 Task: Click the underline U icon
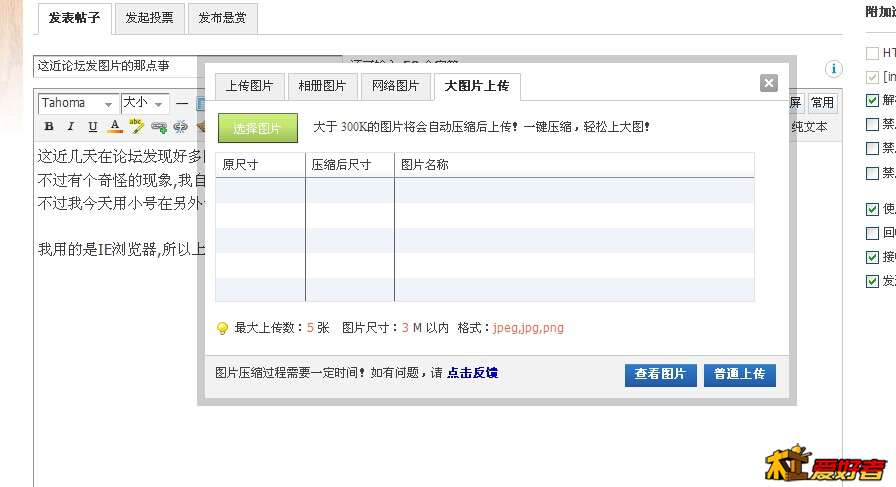[93, 127]
